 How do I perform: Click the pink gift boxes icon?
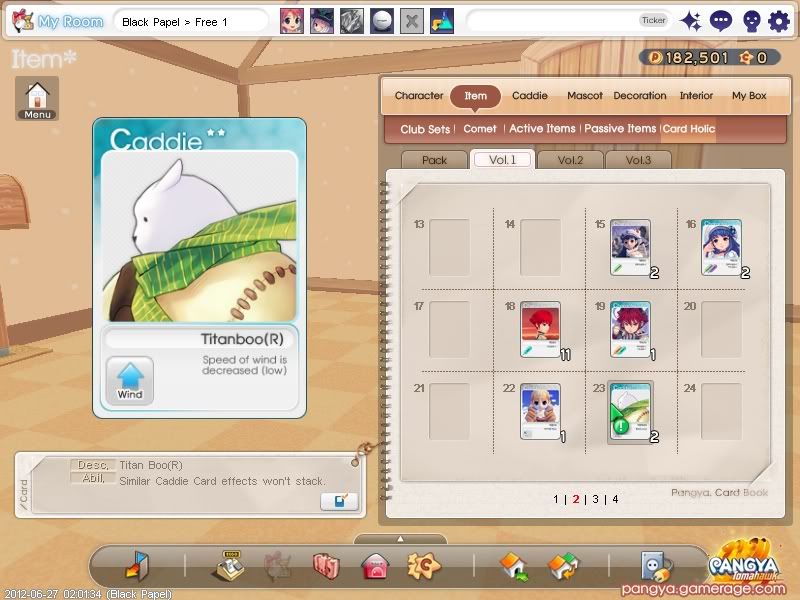pyautogui.click(x=326, y=565)
